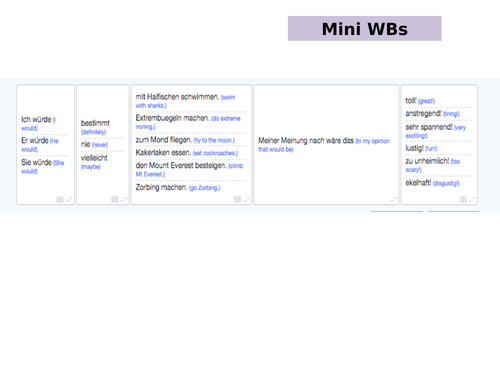The height and width of the screenshot is (375, 500).
Task: Pick 'den Mount Everest besteigen.'
Action: [181, 165]
